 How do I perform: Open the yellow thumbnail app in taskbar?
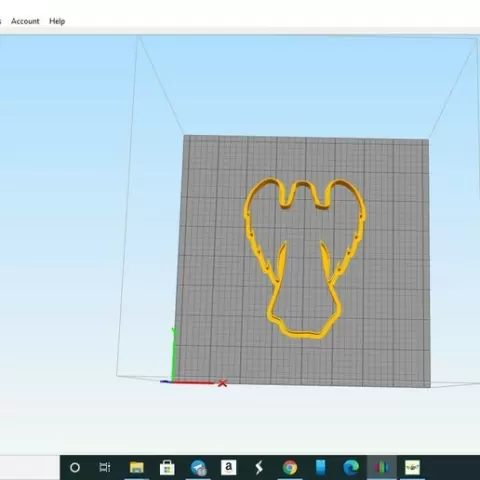pos(412,467)
